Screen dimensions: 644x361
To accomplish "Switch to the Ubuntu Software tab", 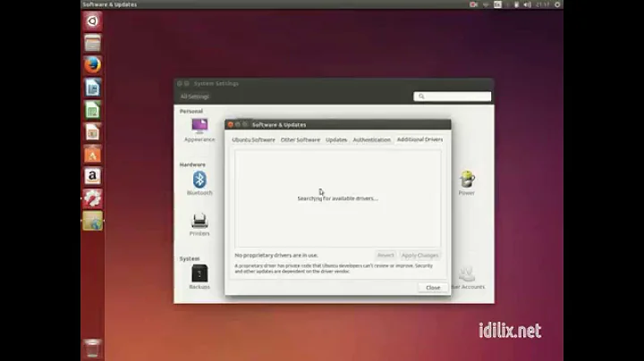I will (x=253, y=140).
